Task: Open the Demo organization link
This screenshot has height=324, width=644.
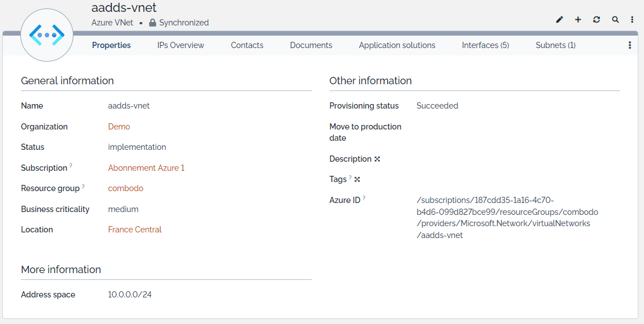Action: [x=119, y=127]
